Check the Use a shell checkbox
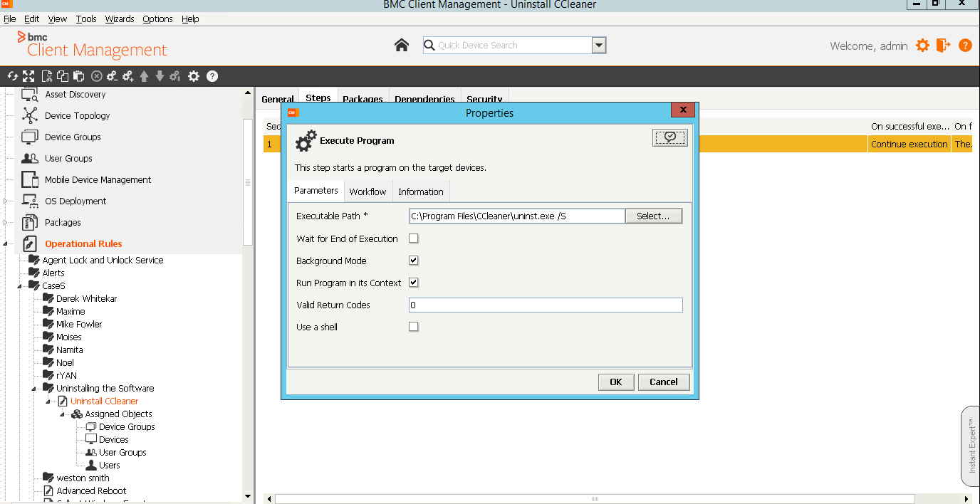This screenshot has height=504, width=980. [x=414, y=327]
